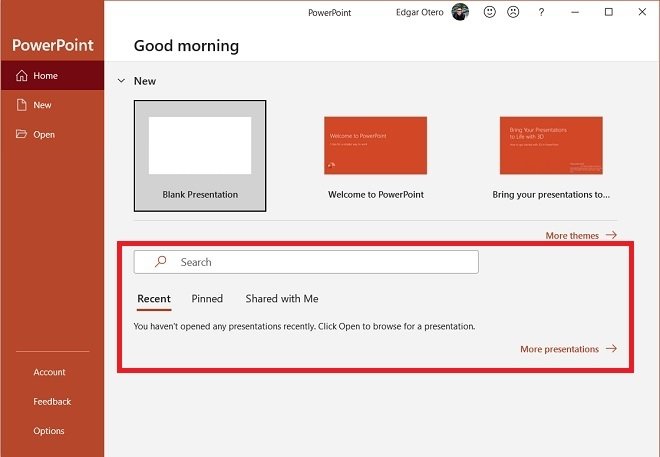Click the magnifier icon in the search box

click(x=160, y=262)
